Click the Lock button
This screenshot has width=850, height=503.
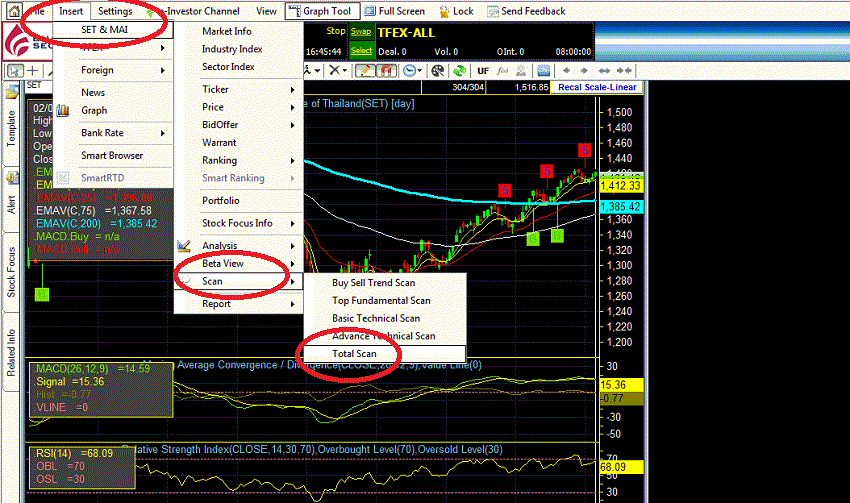point(456,11)
